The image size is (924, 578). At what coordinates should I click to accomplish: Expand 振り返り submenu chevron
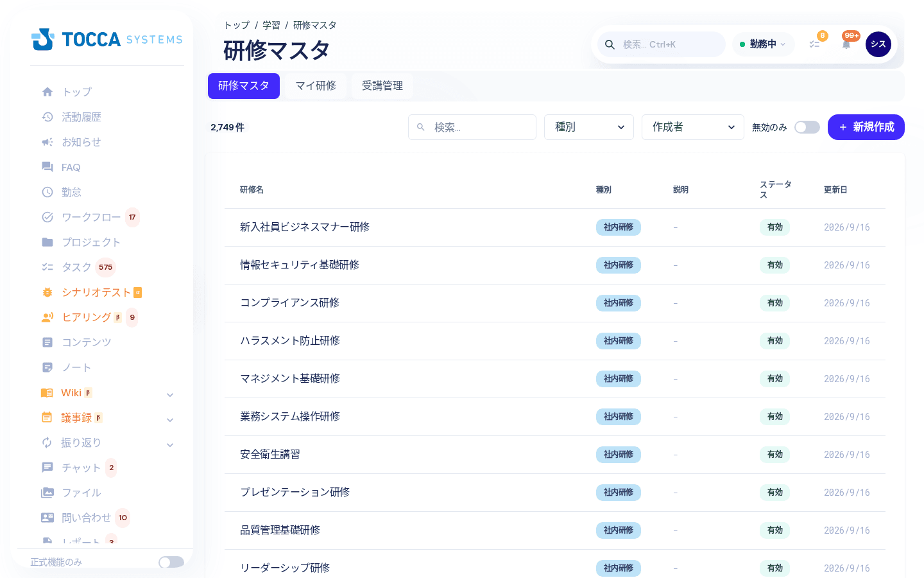pyautogui.click(x=170, y=444)
